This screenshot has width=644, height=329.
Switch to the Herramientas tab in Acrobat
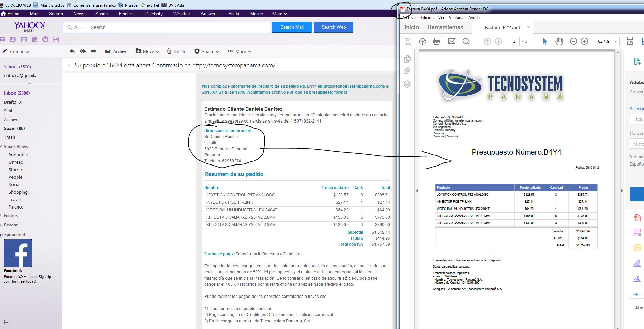click(x=445, y=27)
